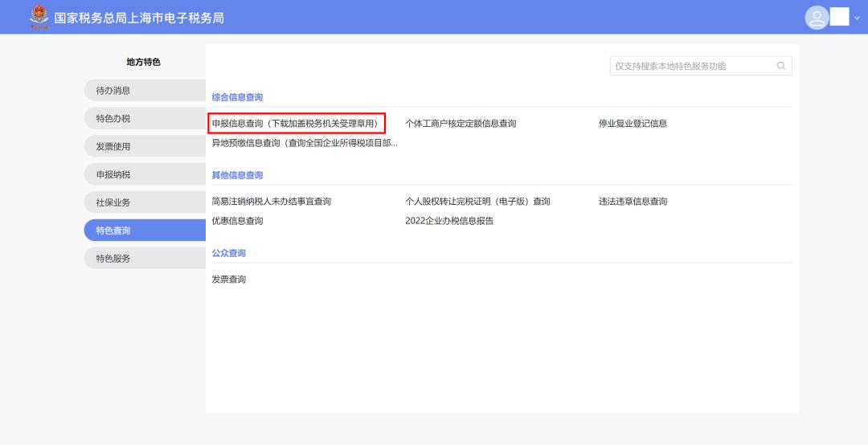Open 个体工商户核定定额信息查询
868x445 pixels.
point(461,123)
